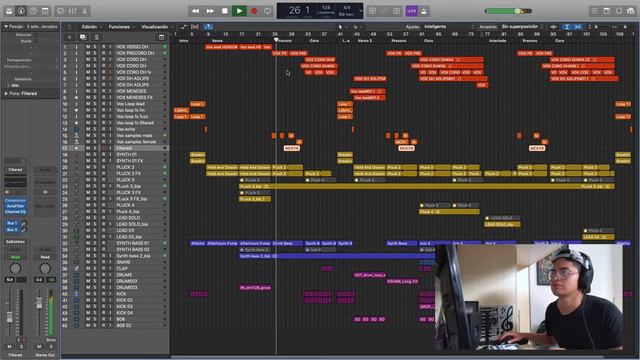
Task: Expand the Más disclosure triangle
Action: pos(9,86)
